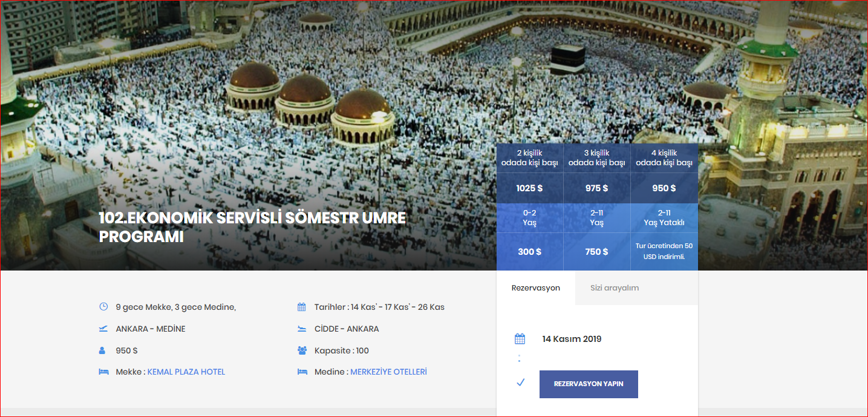The height and width of the screenshot is (417, 868).
Task: Click the person icon next to 950 $
Action: tap(103, 350)
